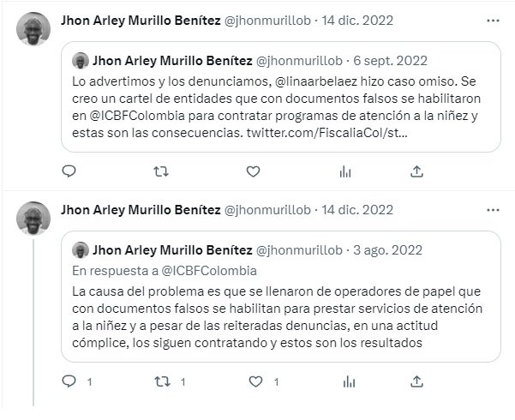Image resolution: width=515 pixels, height=420 pixels.
Task: Click the first tweet's profile avatar
Action: click(33, 32)
